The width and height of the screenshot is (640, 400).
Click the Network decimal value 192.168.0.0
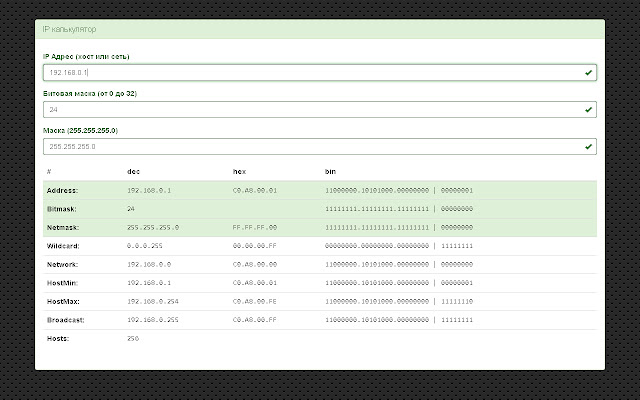[149, 264]
